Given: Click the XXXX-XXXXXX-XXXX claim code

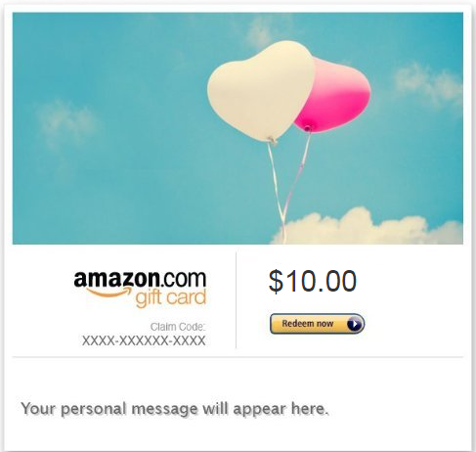Looking at the screenshot, I should [x=144, y=340].
